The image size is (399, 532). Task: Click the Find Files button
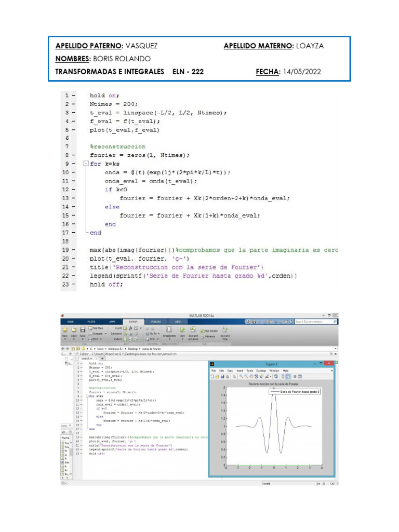point(97,328)
